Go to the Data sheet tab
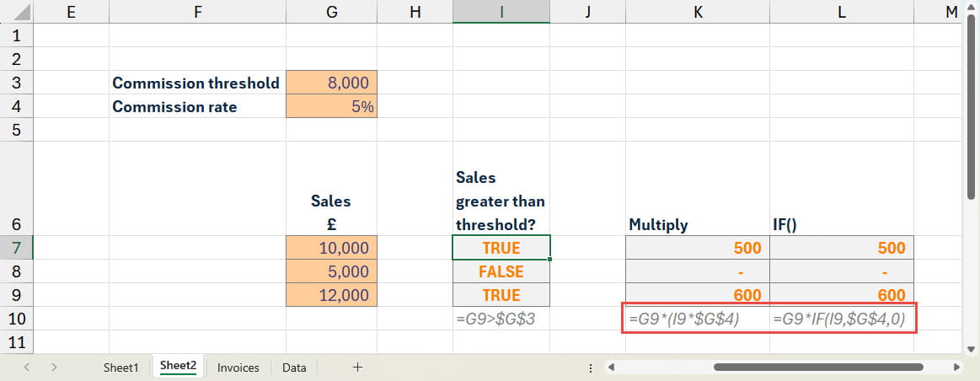Screen dimensions: 980x381 pos(294,368)
